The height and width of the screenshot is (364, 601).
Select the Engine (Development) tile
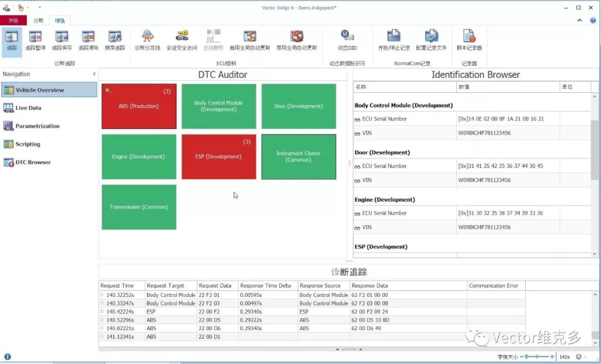139,157
